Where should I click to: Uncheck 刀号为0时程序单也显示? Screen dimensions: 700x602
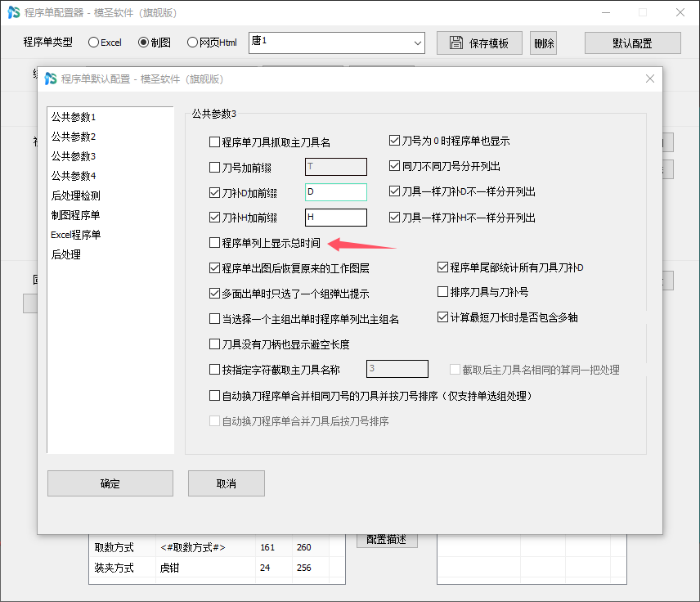tap(395, 141)
